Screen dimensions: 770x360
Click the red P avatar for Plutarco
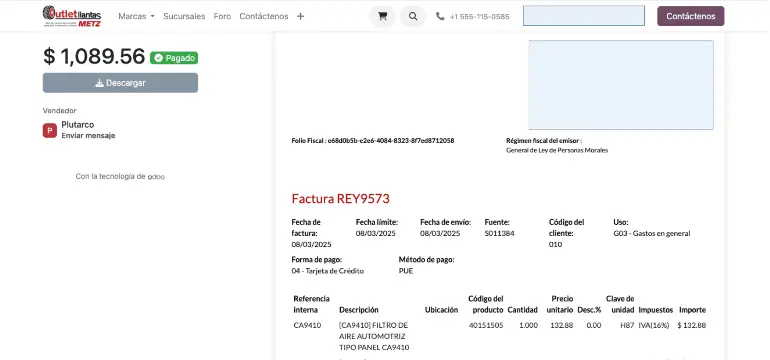tap(50, 131)
